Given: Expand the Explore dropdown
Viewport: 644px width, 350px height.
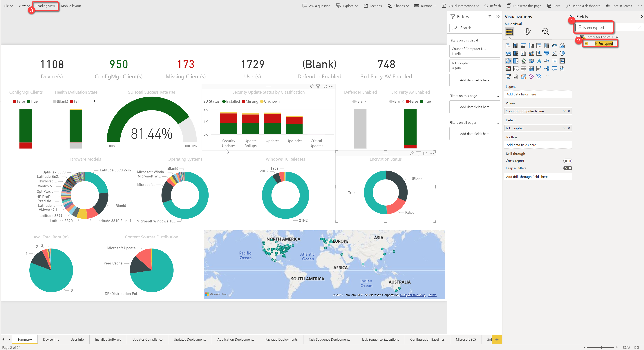Looking at the screenshot, I should [347, 6].
